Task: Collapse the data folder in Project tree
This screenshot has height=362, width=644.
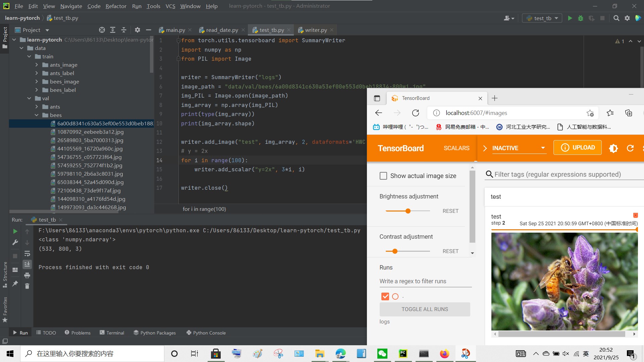Action: coord(21,48)
